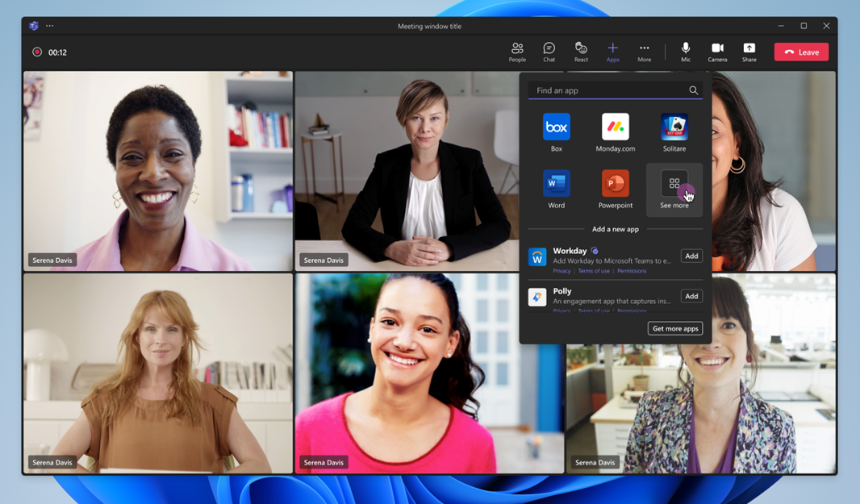Click the Workday app name text
860x504 pixels.
[570, 251]
